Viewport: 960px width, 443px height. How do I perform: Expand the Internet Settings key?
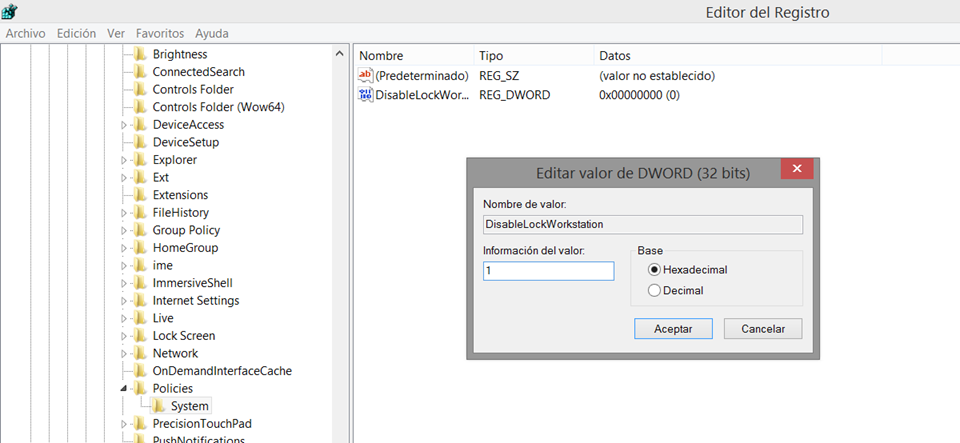(x=124, y=302)
